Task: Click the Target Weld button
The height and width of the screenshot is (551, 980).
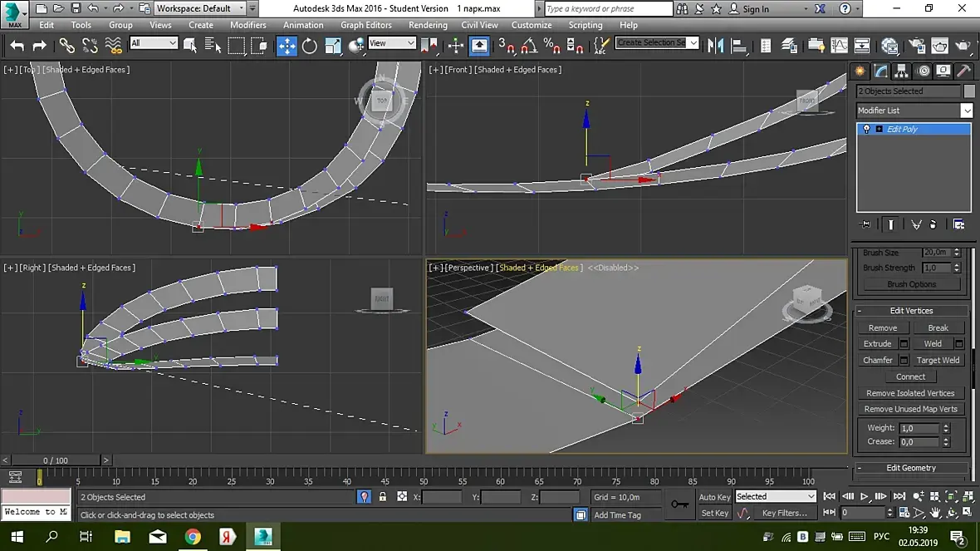Action: click(x=938, y=360)
